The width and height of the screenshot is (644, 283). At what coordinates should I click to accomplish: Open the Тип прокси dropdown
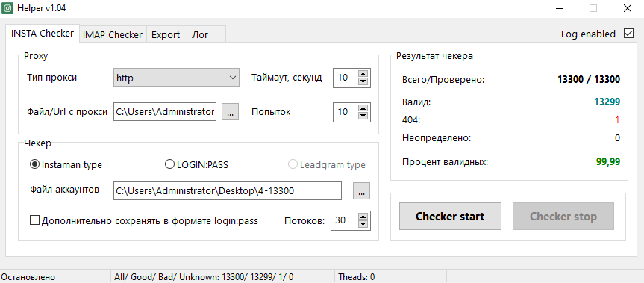[176, 78]
